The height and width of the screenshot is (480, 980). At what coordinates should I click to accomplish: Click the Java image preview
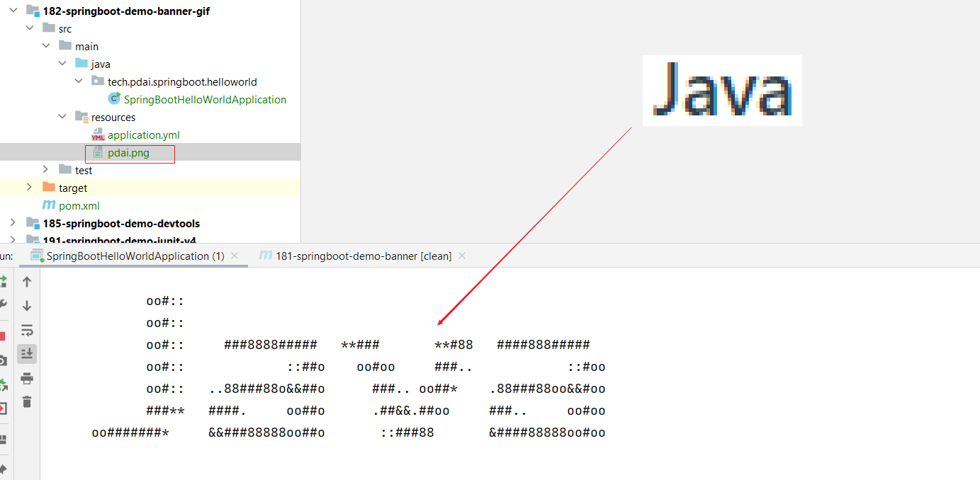click(x=721, y=91)
